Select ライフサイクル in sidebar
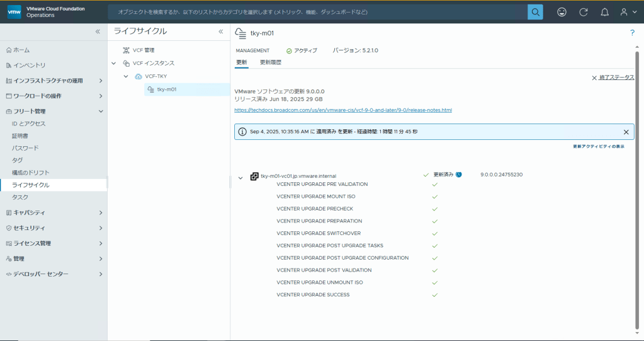Viewport: 644px width, 341px height. (54, 185)
